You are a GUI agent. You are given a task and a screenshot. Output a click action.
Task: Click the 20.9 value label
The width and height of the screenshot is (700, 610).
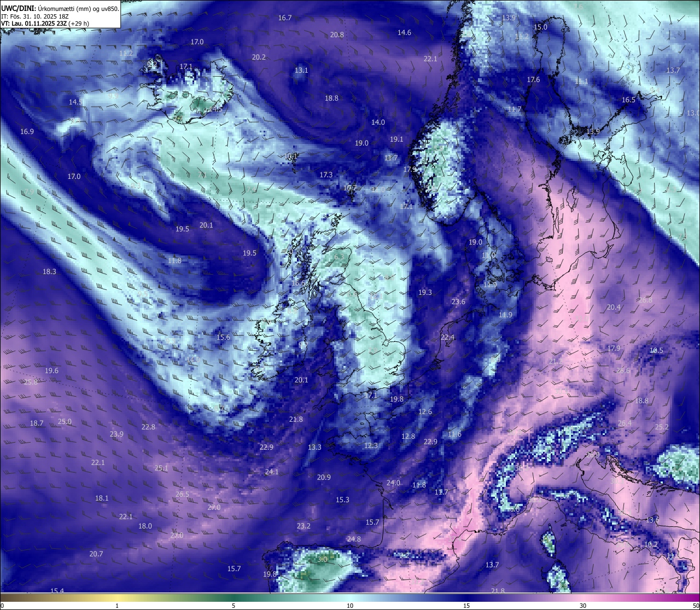click(324, 477)
